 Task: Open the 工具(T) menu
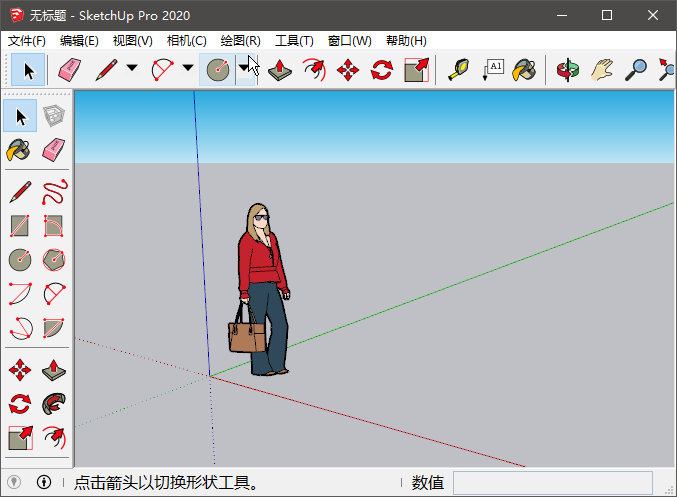click(x=294, y=41)
